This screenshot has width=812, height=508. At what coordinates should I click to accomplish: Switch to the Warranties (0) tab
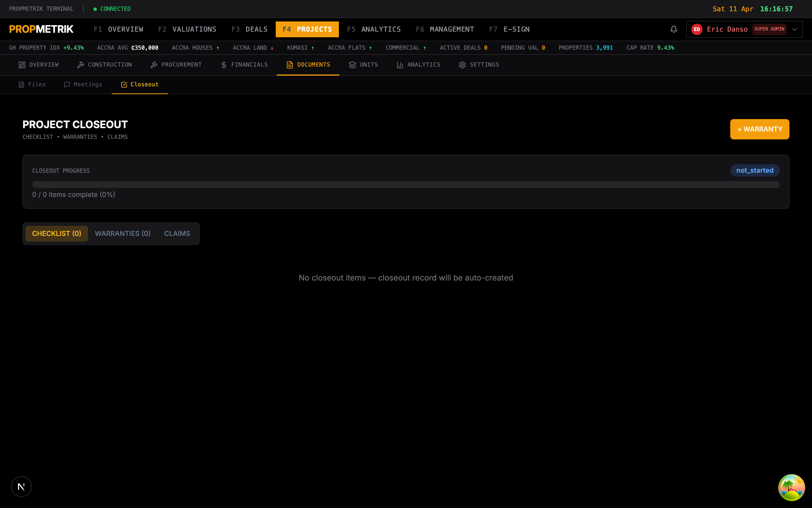[123, 233]
